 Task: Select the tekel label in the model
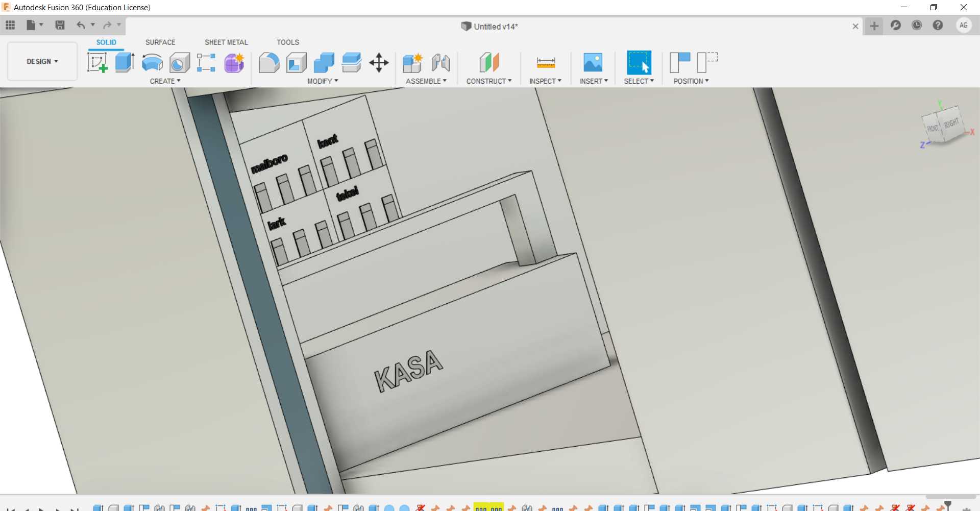click(x=348, y=193)
